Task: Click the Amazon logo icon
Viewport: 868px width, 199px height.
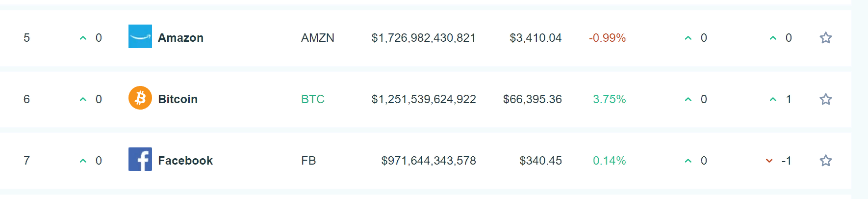Action: [140, 37]
